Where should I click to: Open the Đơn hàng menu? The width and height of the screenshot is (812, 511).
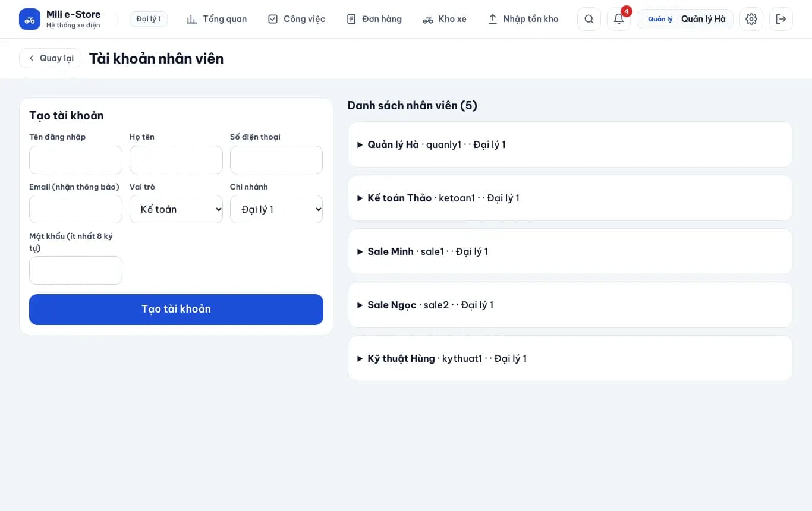point(374,19)
